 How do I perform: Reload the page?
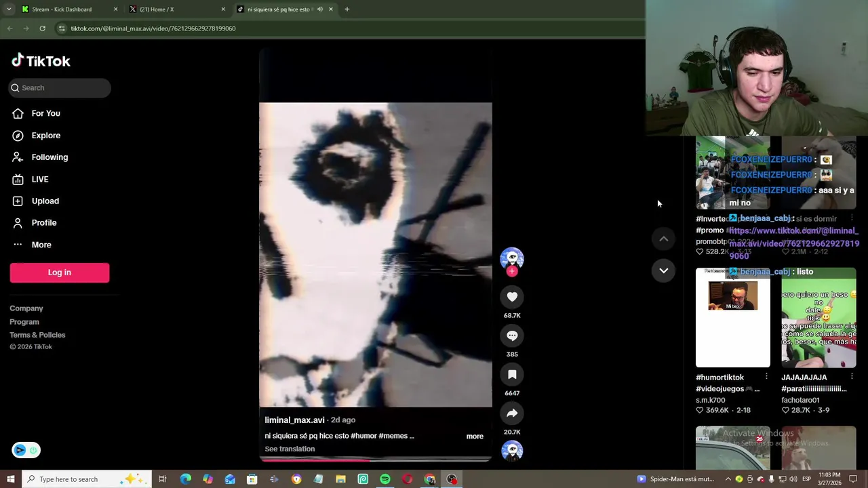coord(42,28)
